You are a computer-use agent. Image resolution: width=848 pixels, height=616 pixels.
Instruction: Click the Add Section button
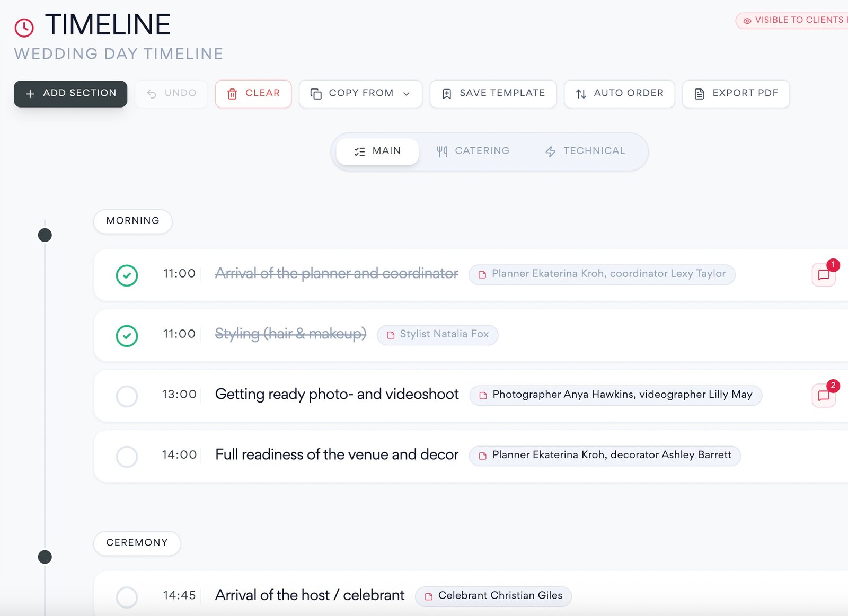[70, 94]
